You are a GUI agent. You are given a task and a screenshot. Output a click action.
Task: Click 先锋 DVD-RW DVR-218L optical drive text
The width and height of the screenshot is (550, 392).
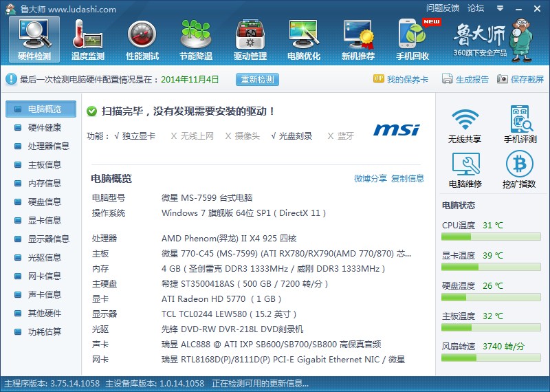pyautogui.click(x=232, y=329)
